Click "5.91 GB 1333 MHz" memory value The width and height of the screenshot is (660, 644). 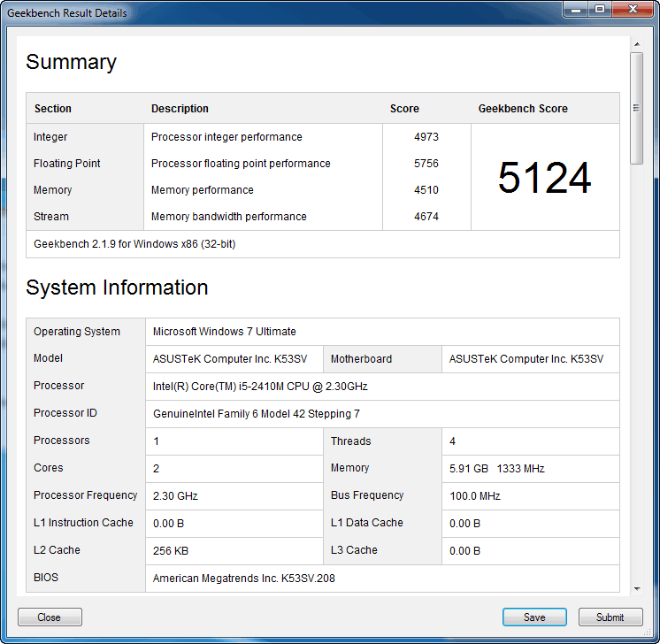[496, 469]
